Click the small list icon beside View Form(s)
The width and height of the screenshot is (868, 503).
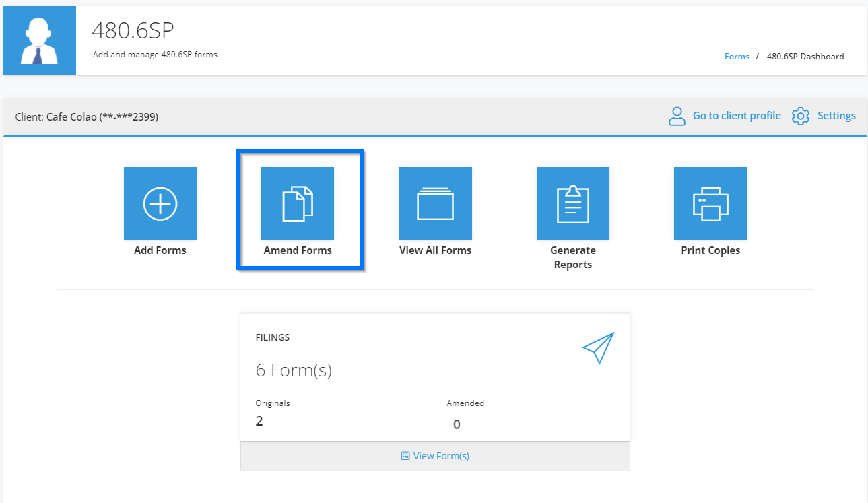pyautogui.click(x=405, y=456)
